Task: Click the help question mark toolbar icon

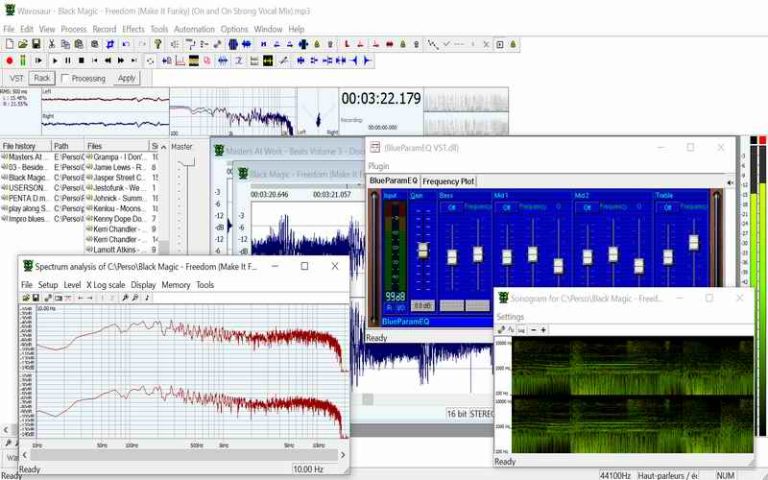Action: click(157, 44)
